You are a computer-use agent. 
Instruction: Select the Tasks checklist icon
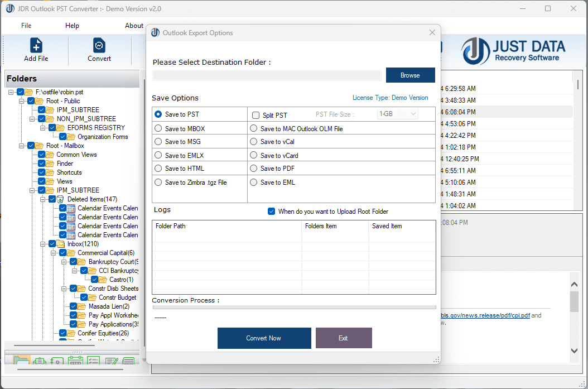tap(93, 362)
